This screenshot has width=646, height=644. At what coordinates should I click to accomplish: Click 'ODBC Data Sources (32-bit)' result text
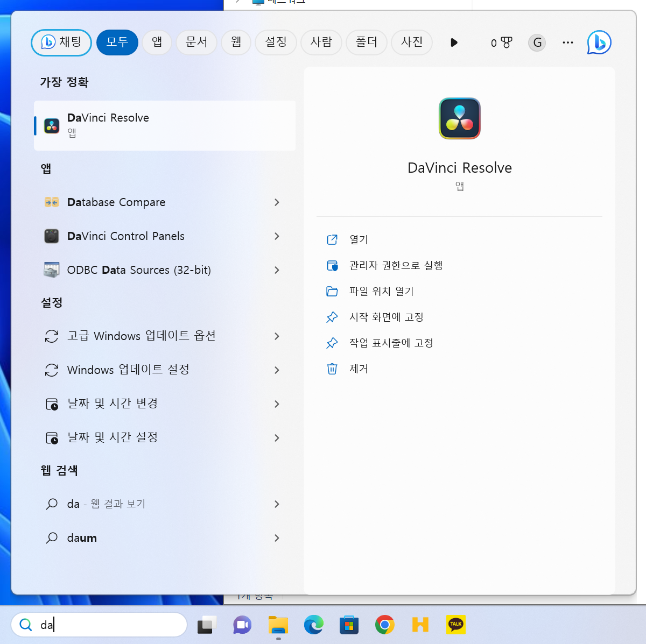pos(139,270)
